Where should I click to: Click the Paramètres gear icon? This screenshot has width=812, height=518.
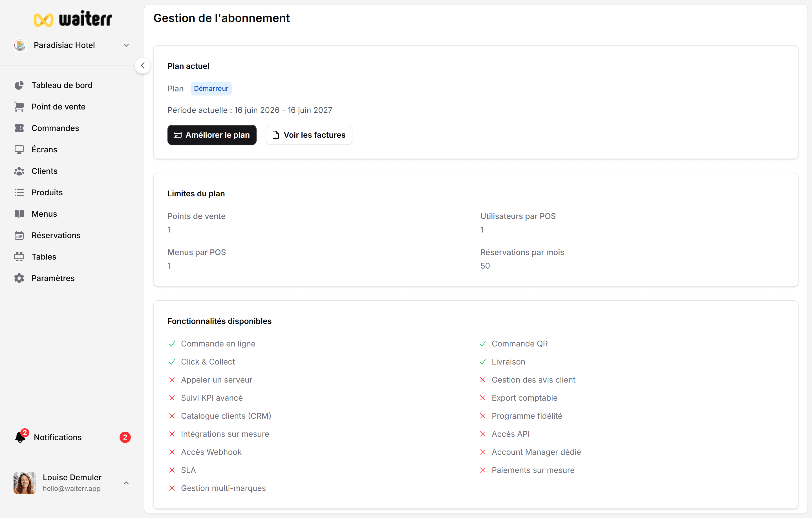click(19, 278)
